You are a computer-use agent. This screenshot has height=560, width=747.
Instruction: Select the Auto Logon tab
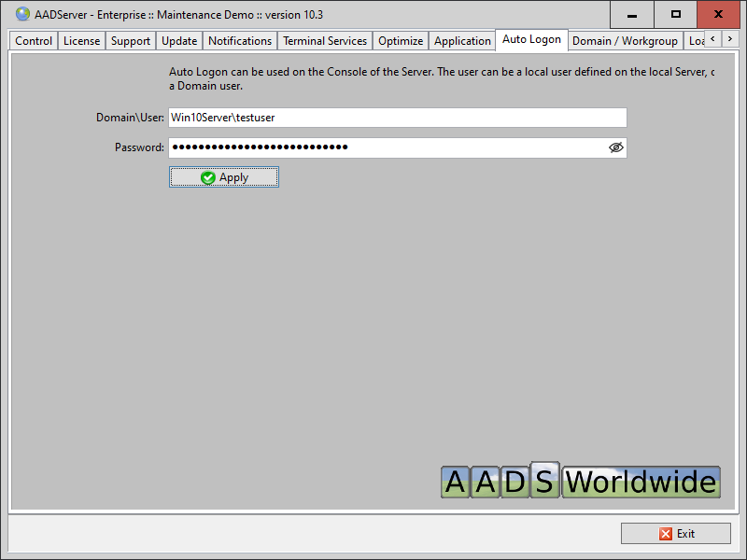click(531, 39)
